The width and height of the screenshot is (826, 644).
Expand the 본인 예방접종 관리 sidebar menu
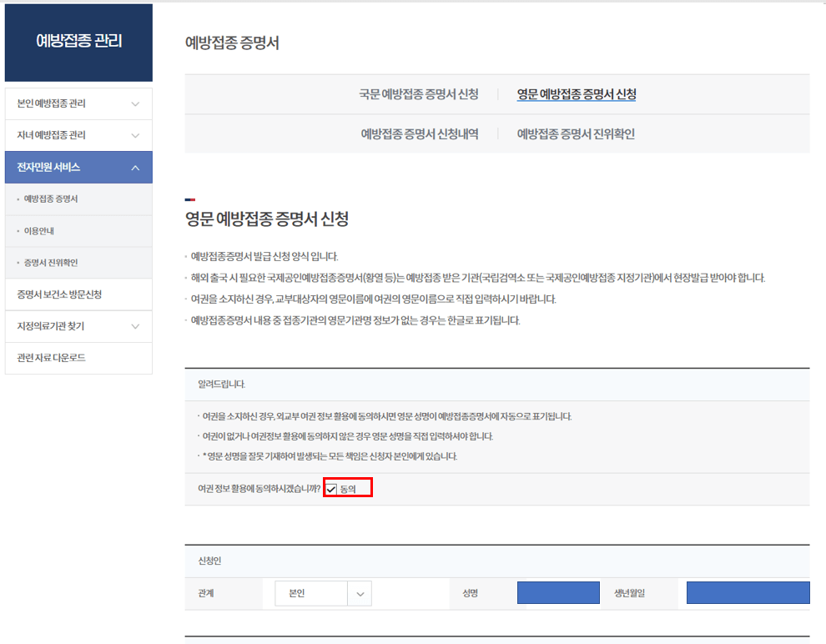pos(78,103)
